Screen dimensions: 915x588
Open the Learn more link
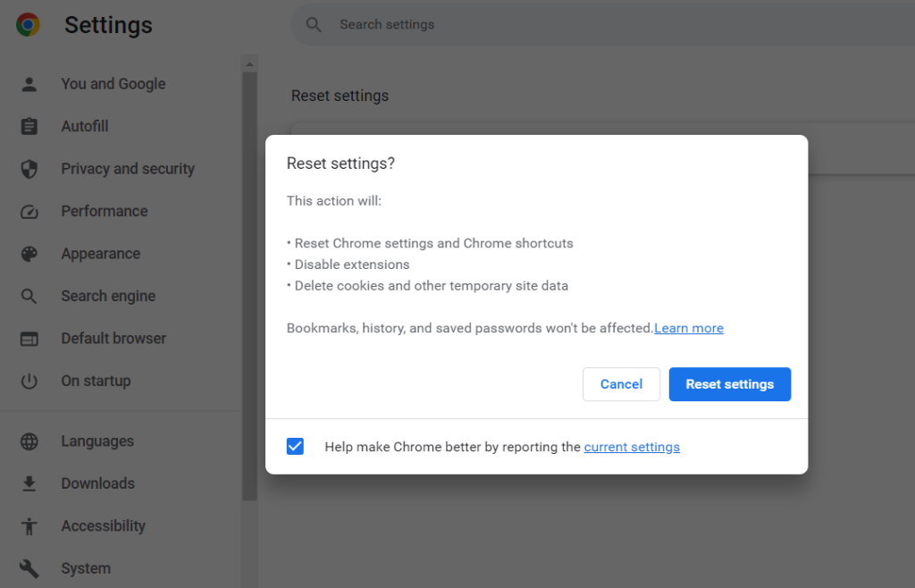689,329
